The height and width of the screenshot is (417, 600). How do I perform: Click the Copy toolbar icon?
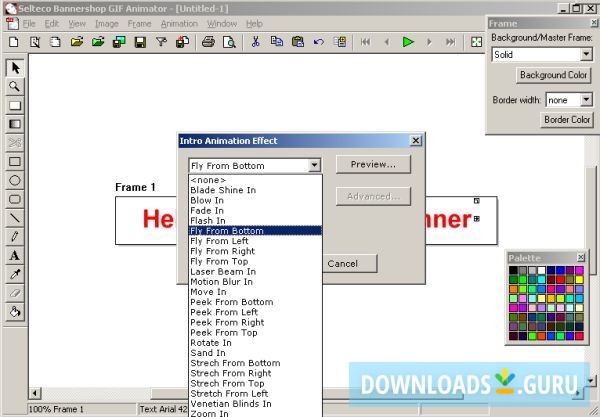(x=277, y=42)
